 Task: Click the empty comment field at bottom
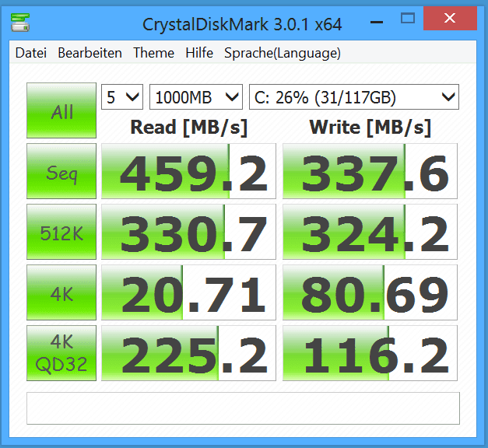pyautogui.click(x=243, y=408)
